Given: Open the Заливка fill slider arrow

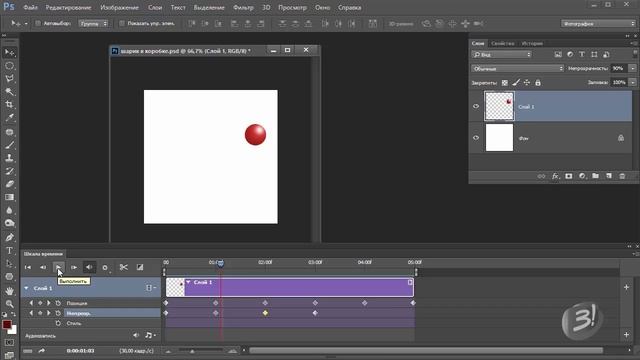Looking at the screenshot, I should pos(633,82).
